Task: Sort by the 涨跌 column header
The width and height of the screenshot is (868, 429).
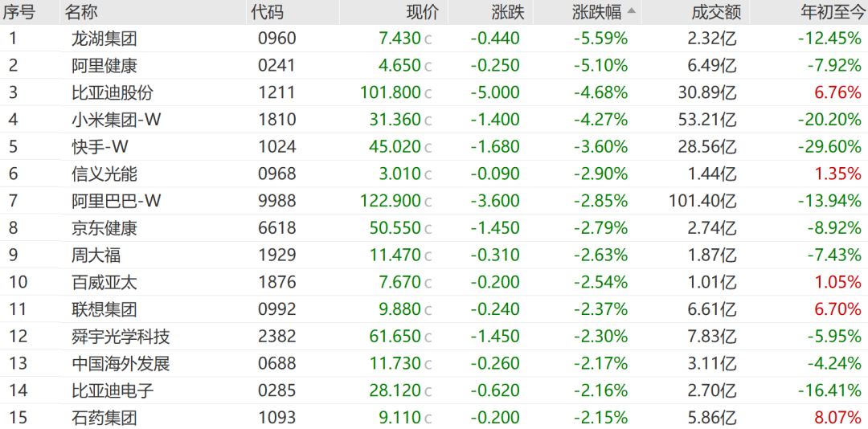Action: coord(508,12)
